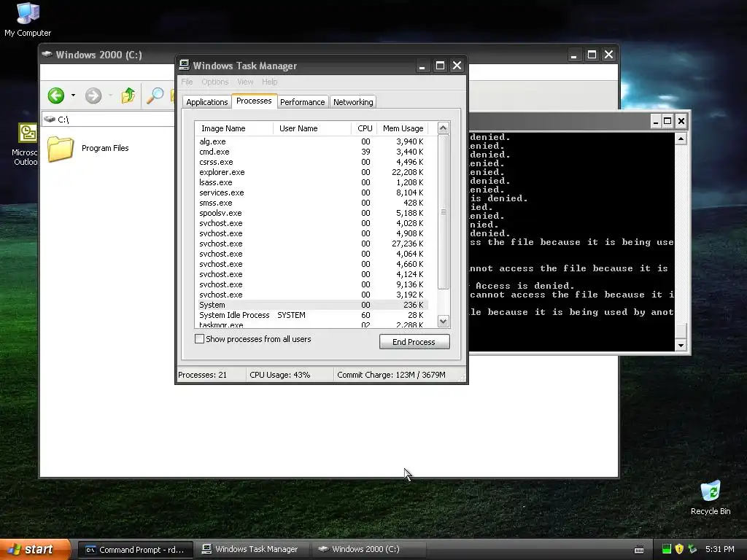Image resolution: width=747 pixels, height=560 pixels.
Task: Minimize the command prompt window
Action: point(656,122)
